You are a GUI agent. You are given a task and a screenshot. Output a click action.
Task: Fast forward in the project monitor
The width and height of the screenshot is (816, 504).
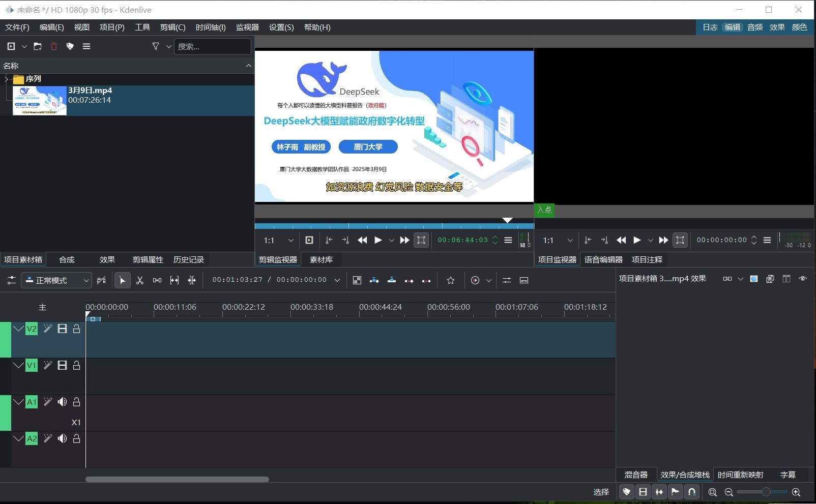tap(663, 240)
